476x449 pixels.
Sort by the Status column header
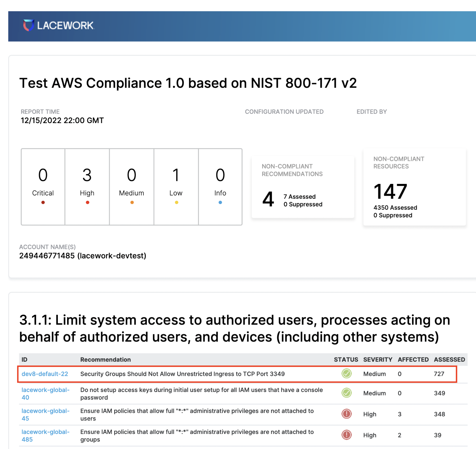(x=346, y=359)
